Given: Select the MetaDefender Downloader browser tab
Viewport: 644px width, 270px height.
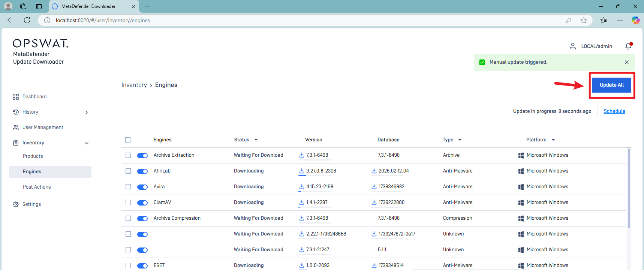Looking at the screenshot, I should [x=94, y=6].
